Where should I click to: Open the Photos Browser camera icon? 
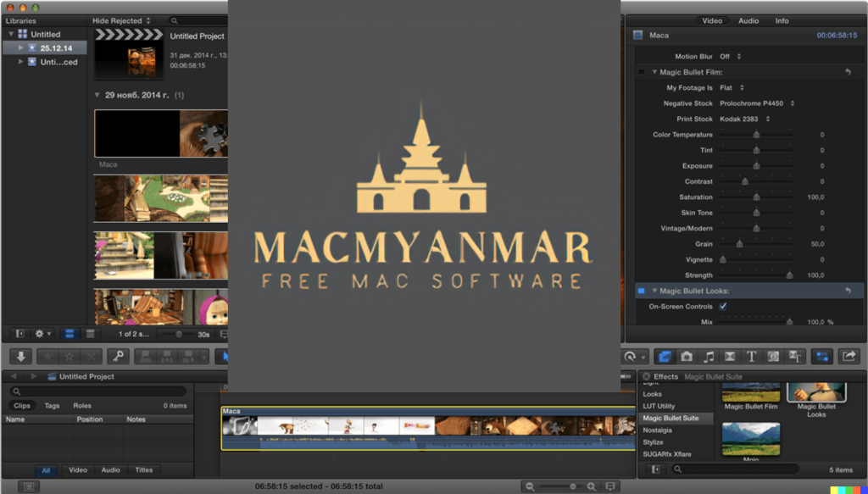687,357
